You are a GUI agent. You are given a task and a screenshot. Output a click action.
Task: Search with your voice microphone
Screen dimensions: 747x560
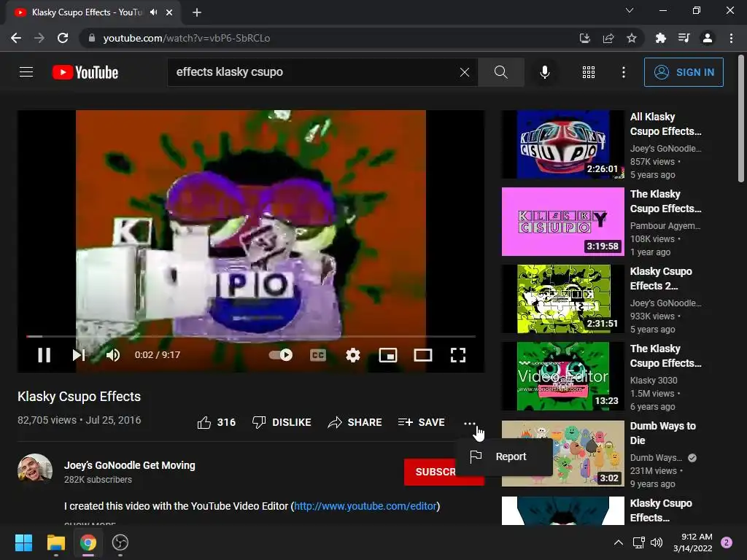(x=544, y=72)
